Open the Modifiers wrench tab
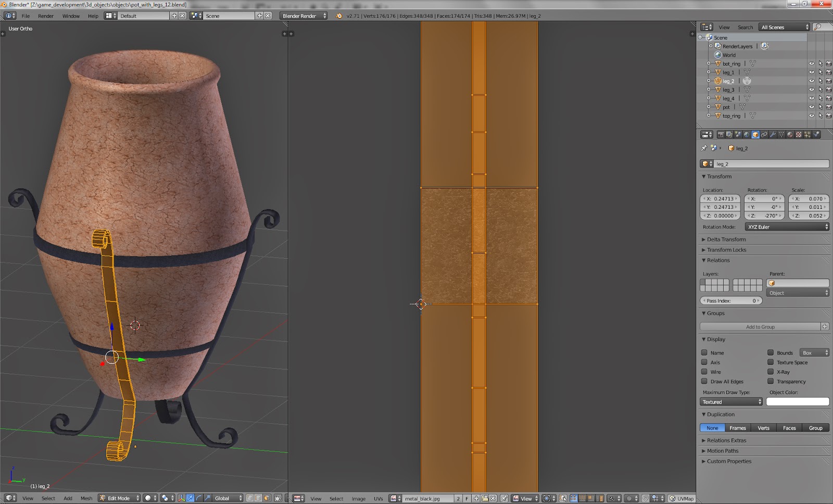The width and height of the screenshot is (833, 504). [x=773, y=135]
